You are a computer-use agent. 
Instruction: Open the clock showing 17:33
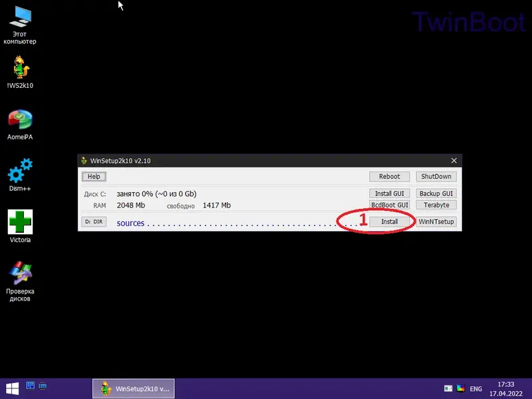point(505,389)
